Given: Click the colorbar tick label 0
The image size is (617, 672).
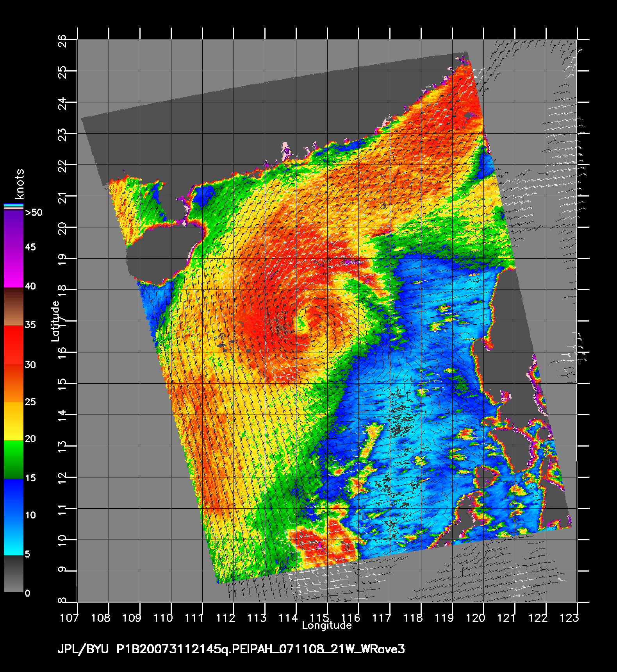Looking at the screenshot, I should point(27,593).
